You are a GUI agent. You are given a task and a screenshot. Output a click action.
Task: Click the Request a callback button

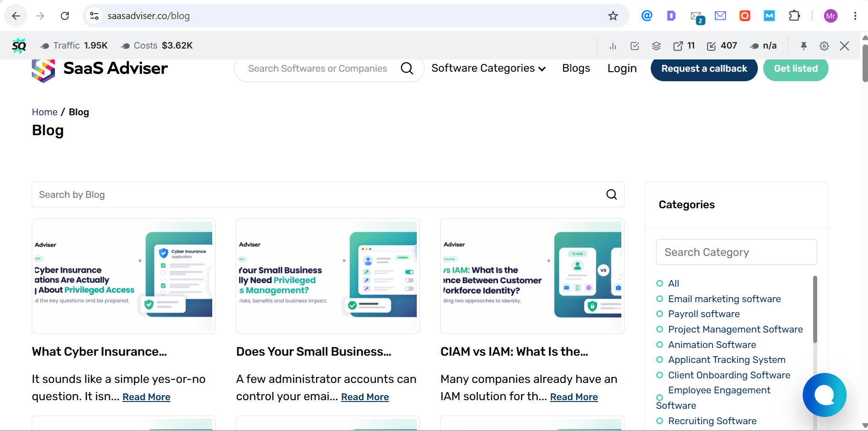tap(704, 69)
